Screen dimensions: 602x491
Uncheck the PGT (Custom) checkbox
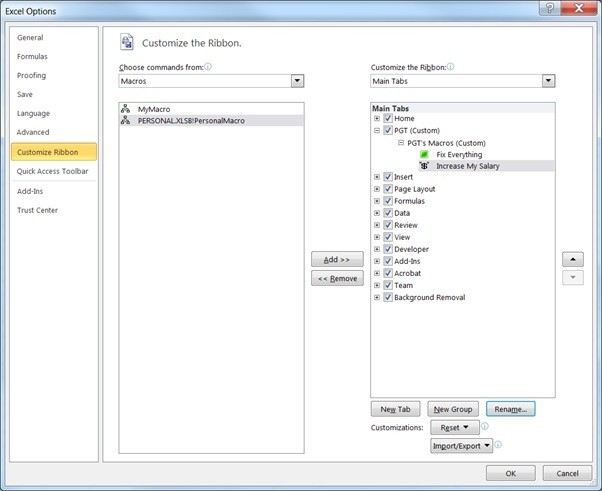388,130
